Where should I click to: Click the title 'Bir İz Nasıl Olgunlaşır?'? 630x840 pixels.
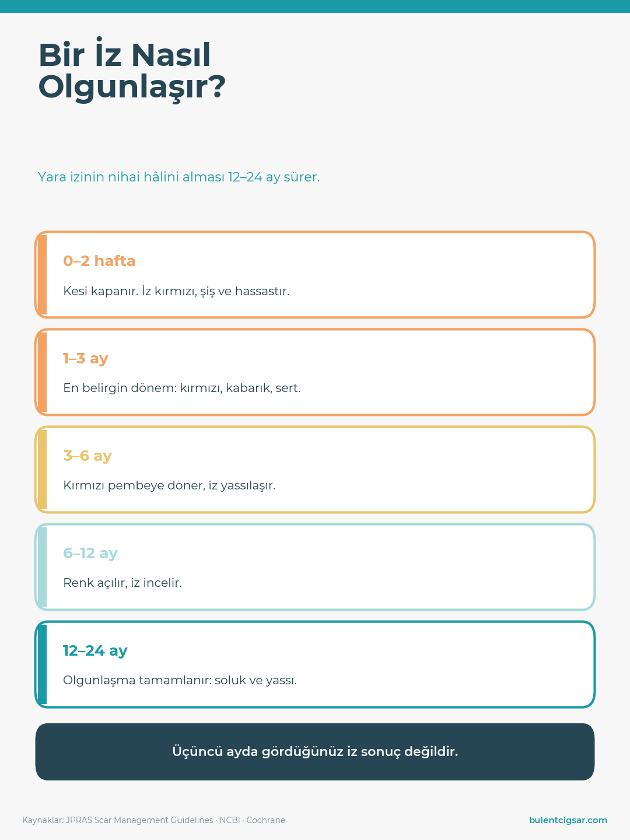(132, 71)
